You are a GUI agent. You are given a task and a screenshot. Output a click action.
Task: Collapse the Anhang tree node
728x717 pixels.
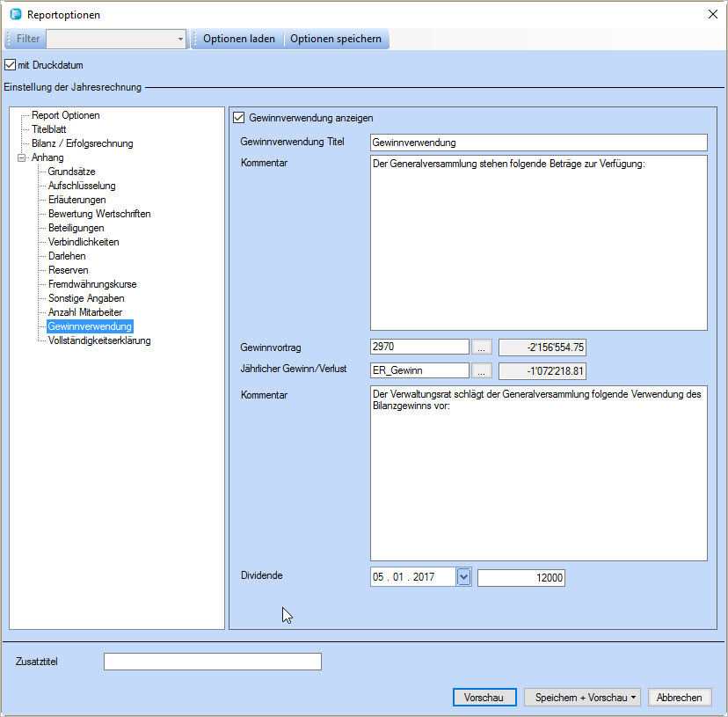[x=22, y=157]
